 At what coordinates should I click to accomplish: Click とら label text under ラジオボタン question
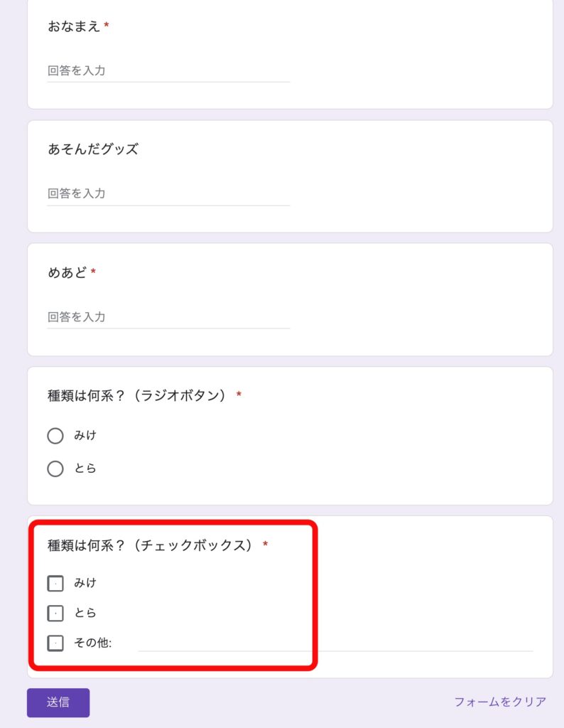click(85, 468)
